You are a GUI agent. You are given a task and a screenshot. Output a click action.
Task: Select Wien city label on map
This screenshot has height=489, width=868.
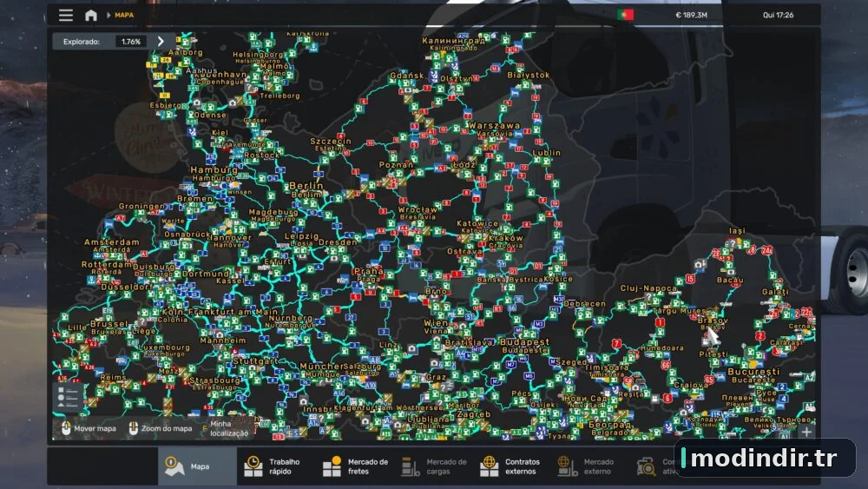[x=436, y=323]
